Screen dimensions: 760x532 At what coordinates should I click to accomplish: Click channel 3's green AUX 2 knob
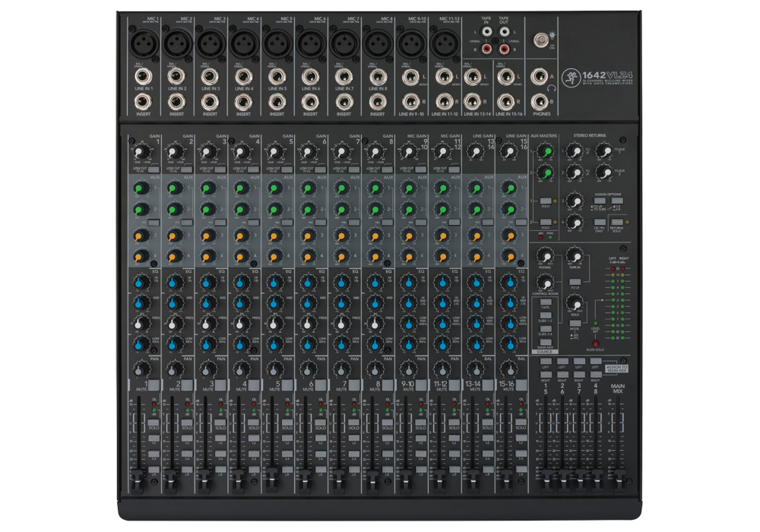click(x=208, y=210)
